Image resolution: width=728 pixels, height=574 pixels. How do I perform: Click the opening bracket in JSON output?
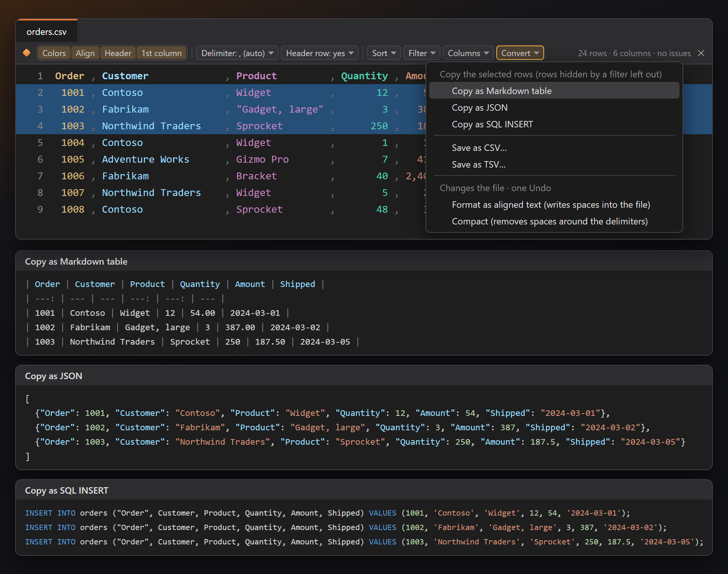(x=27, y=399)
